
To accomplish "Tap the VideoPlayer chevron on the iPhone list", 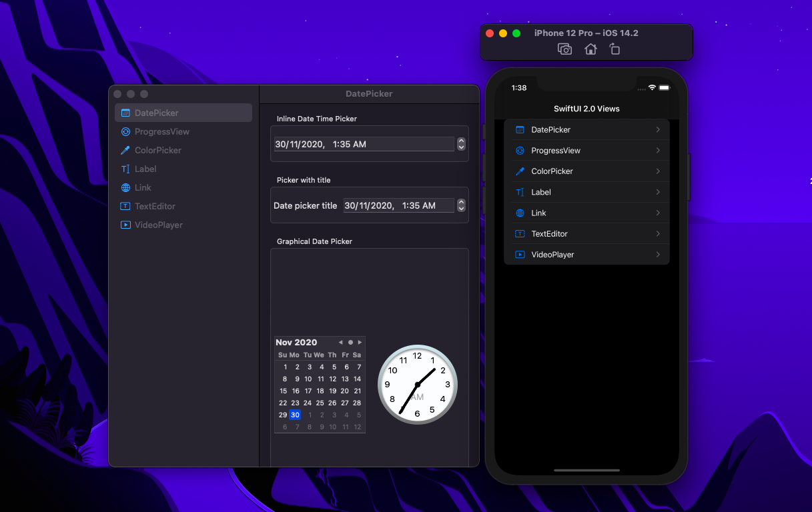I will click(657, 254).
